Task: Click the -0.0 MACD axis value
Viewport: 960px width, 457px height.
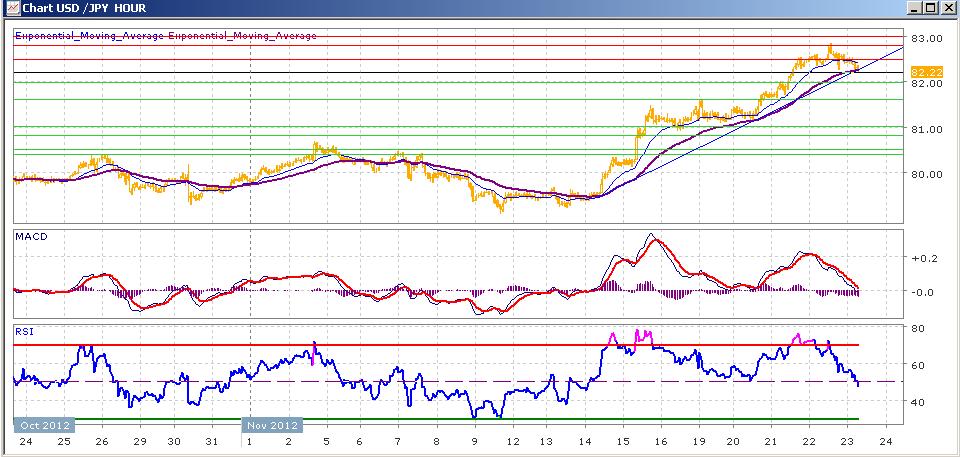Action: pos(923,292)
